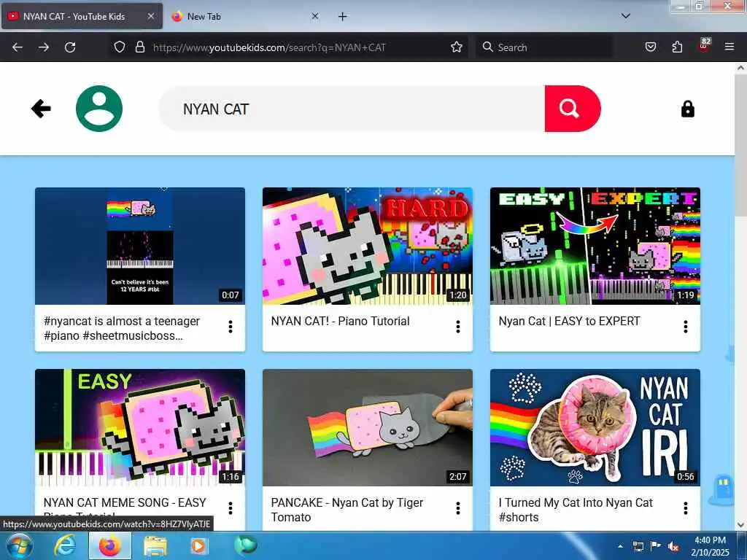Open options for I Turned My Cat video

tap(686, 508)
